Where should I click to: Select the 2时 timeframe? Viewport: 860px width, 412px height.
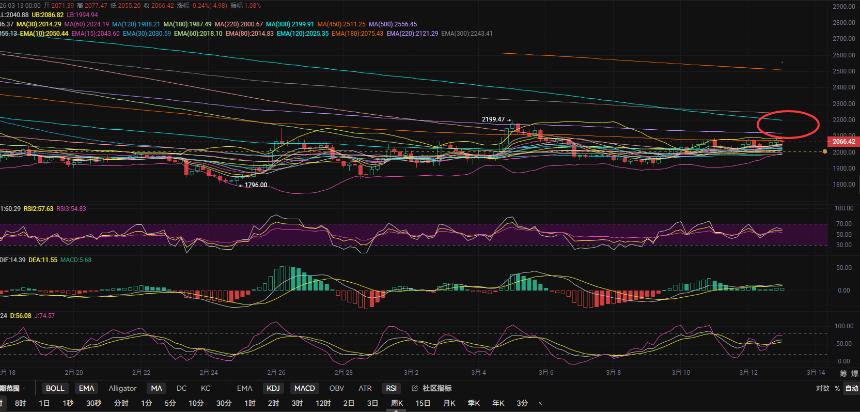pos(273,403)
